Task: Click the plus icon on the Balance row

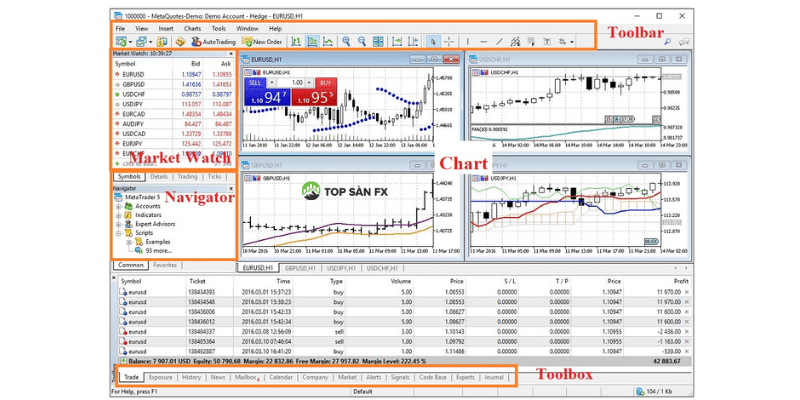Action: [x=123, y=361]
